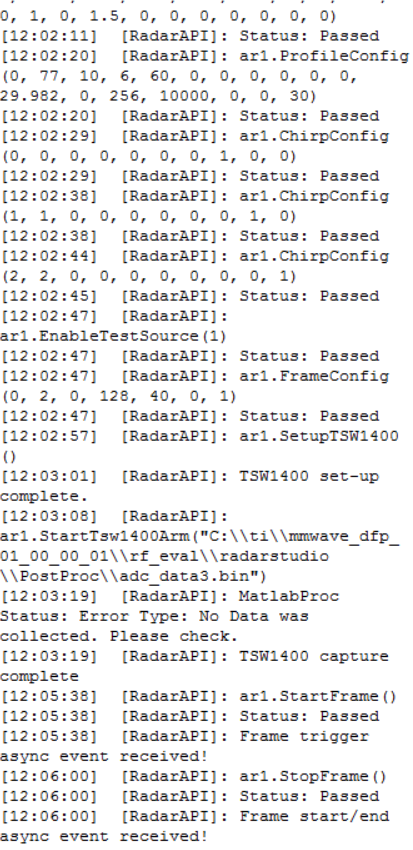Click the ar1.StartTsw1400Arm command line

click(x=199, y=536)
